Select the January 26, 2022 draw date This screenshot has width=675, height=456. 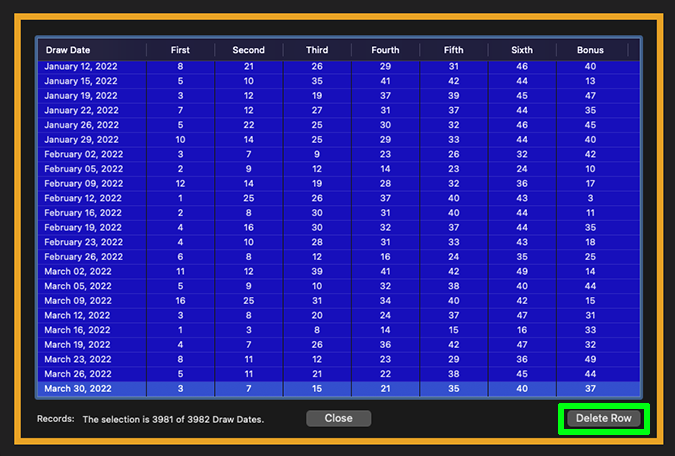pos(81,125)
